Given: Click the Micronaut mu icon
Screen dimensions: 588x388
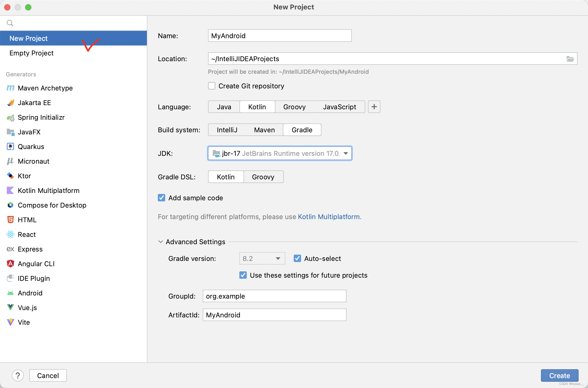Looking at the screenshot, I should (x=10, y=161).
